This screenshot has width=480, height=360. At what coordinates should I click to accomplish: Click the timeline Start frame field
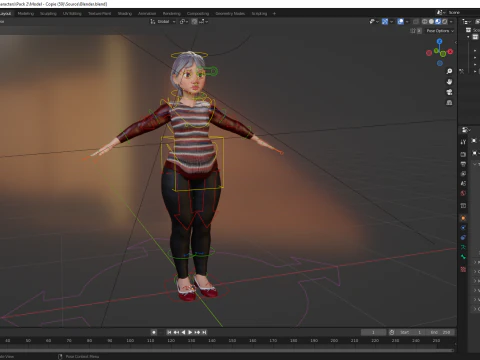(x=411, y=332)
